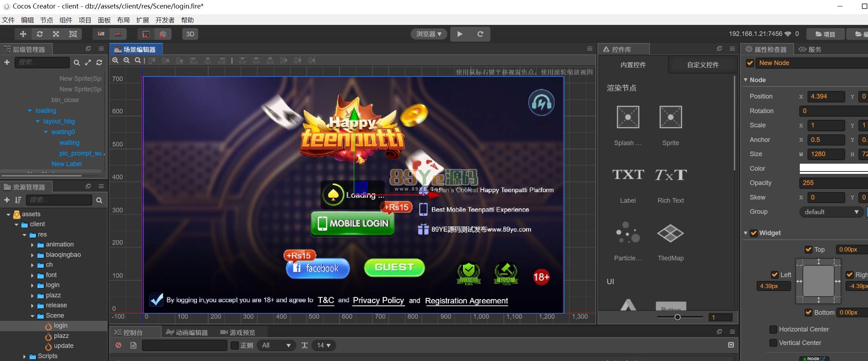Collapse the waiting0 node
The width and height of the screenshot is (868, 361).
point(46,132)
